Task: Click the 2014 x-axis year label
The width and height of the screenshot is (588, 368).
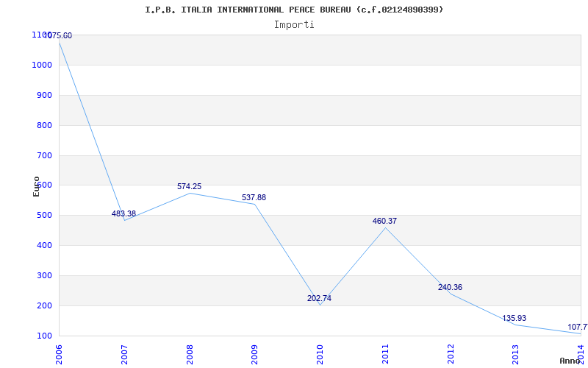Action: point(581,355)
